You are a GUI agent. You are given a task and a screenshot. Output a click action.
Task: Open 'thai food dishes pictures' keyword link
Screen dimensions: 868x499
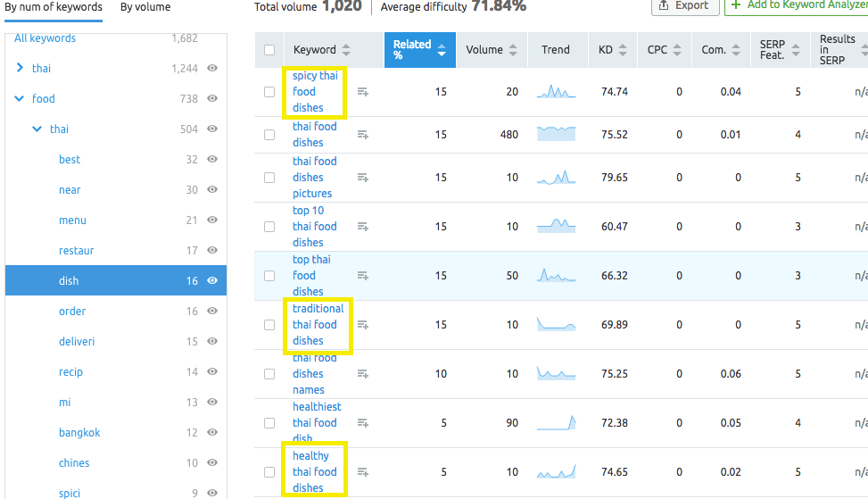point(314,178)
